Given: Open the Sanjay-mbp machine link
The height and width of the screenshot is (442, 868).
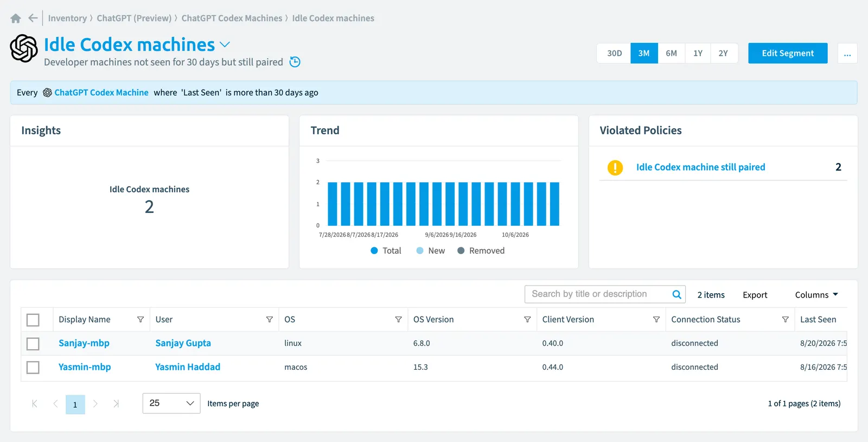Looking at the screenshot, I should tap(84, 343).
